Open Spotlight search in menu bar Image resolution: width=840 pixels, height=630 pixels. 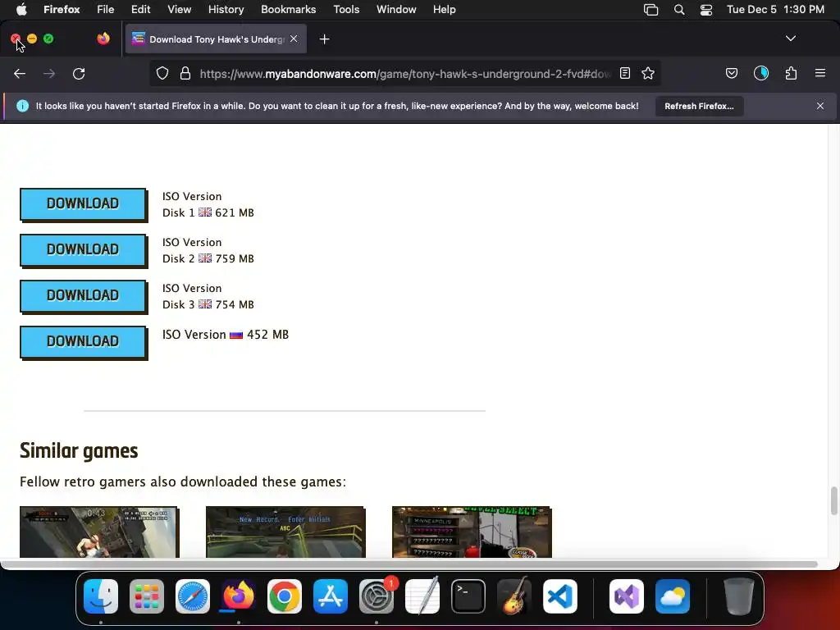coord(678,10)
